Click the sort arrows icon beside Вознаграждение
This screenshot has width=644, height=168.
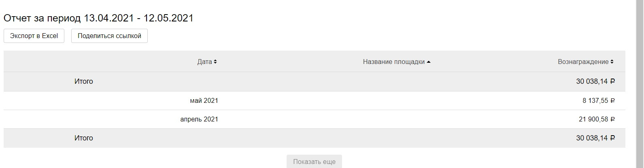coord(612,62)
